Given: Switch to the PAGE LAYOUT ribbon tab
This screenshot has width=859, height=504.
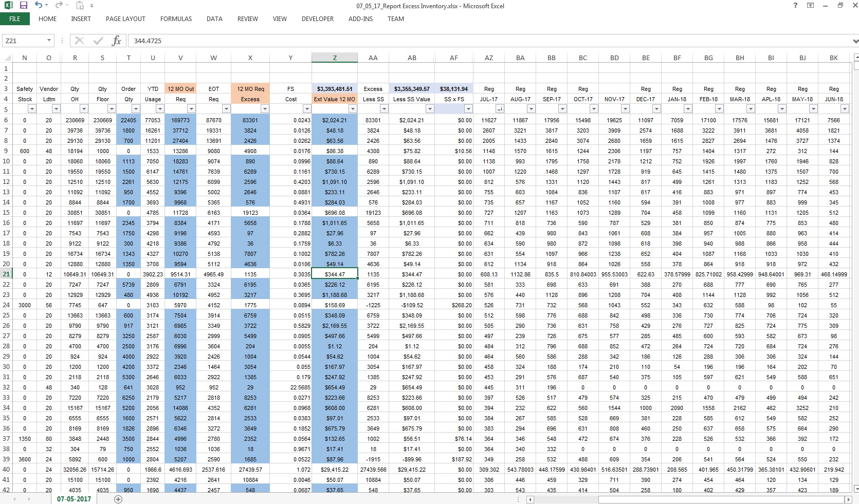Looking at the screenshot, I should tap(125, 19).
